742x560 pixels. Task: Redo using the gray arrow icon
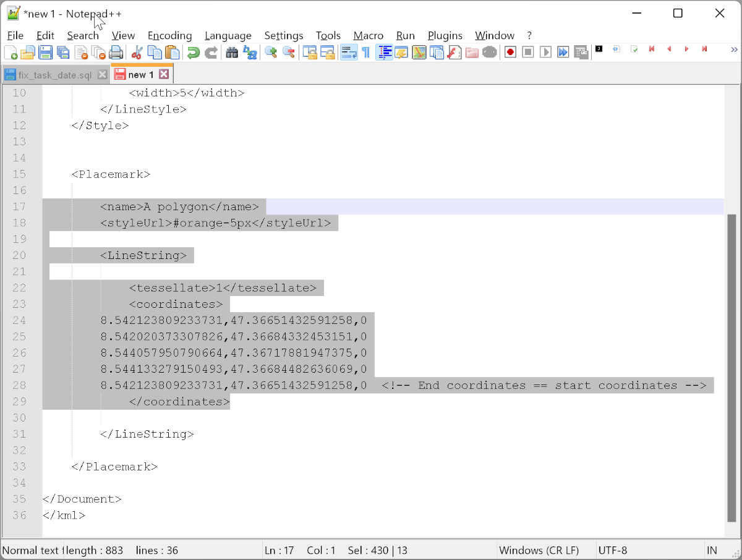pos(211,53)
